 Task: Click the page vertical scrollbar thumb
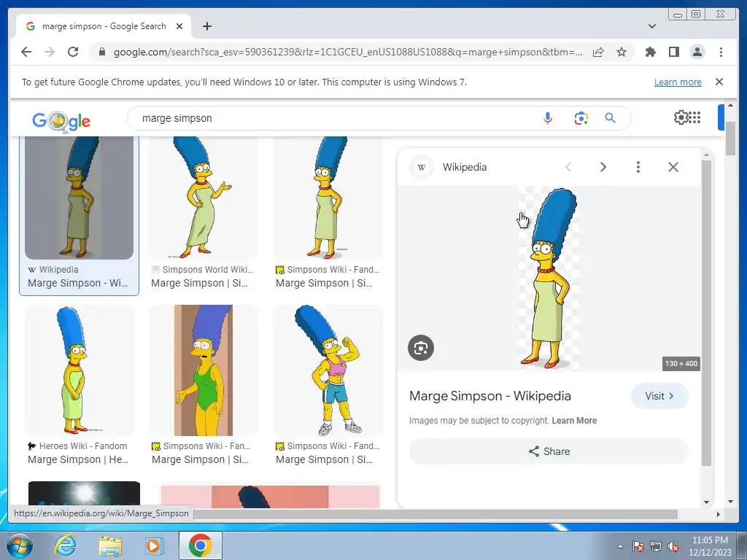[x=730, y=138]
